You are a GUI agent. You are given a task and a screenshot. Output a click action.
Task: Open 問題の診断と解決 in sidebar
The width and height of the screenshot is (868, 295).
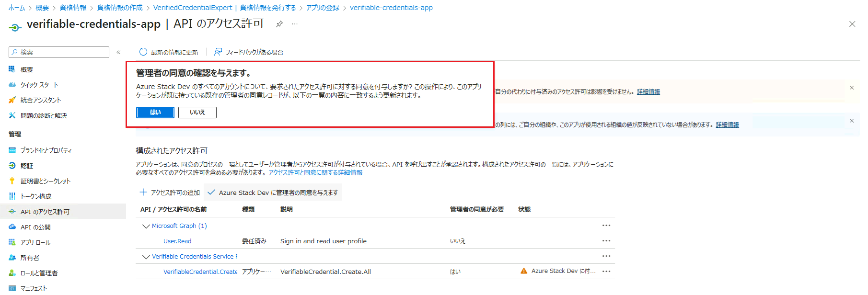[43, 116]
